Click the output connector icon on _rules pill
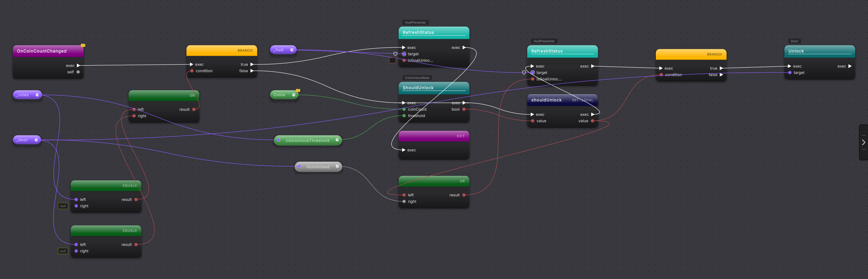The image size is (868, 279). tap(37, 95)
